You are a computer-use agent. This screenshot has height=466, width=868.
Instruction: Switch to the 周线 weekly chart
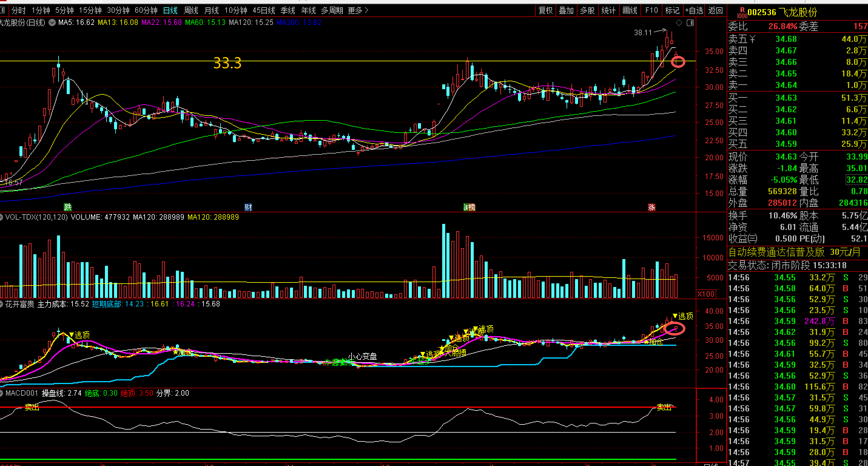tap(191, 10)
